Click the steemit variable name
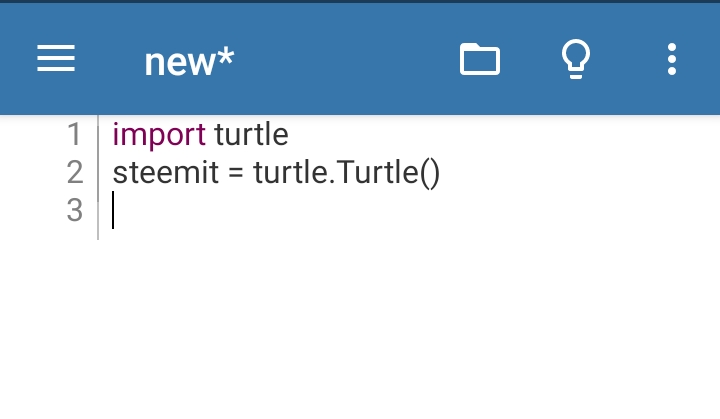The width and height of the screenshot is (720, 419). pos(165,173)
